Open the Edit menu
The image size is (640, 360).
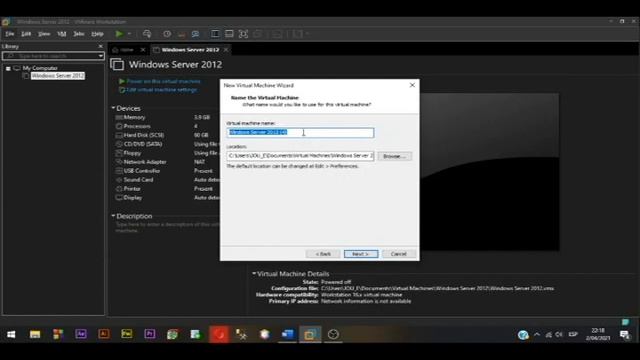click(26, 34)
